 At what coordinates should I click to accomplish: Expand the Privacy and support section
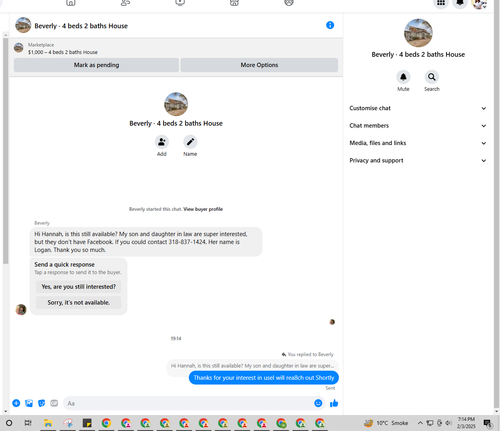coord(418,160)
